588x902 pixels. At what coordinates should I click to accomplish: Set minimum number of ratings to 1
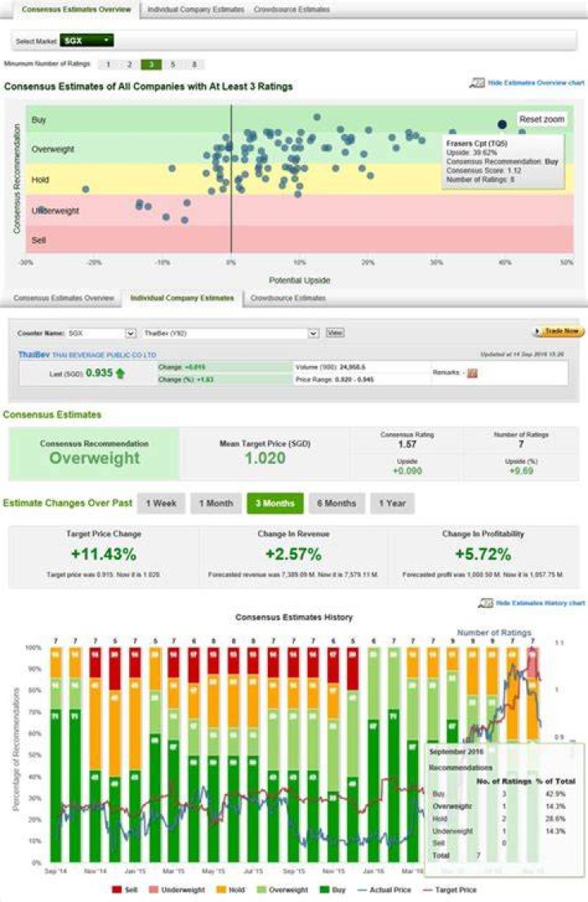point(108,65)
